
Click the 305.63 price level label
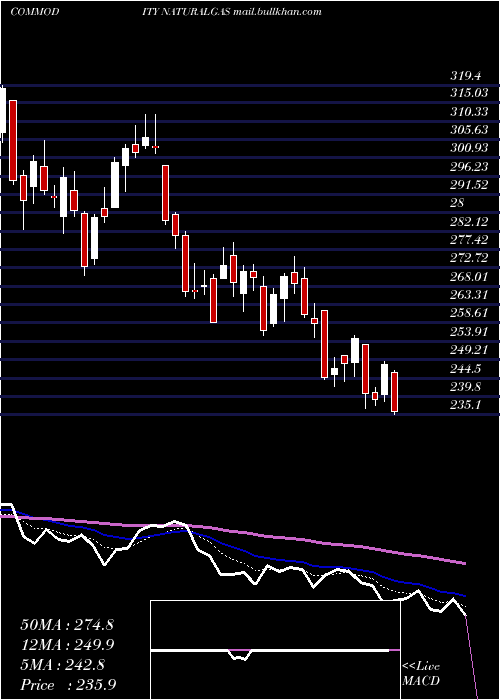coord(469,129)
